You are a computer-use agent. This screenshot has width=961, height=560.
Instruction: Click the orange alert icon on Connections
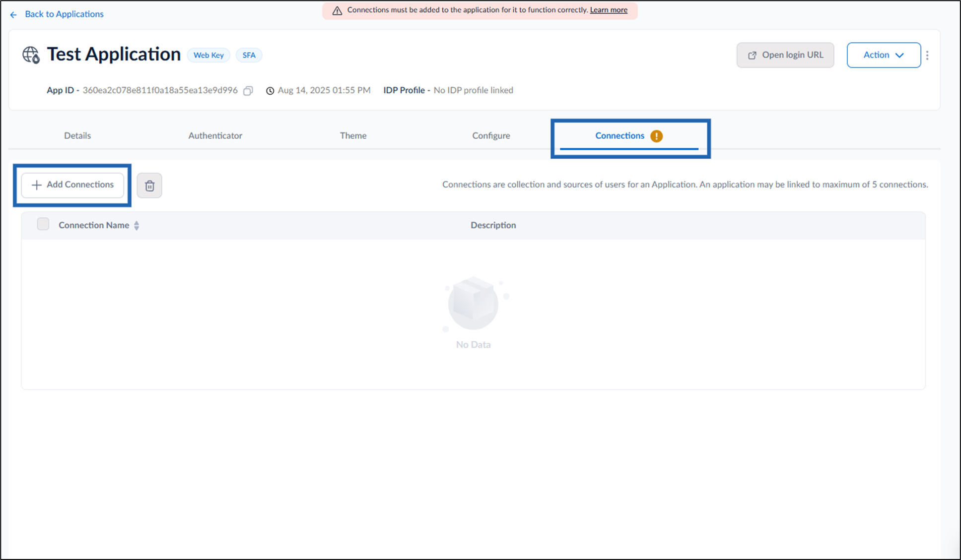[656, 136]
